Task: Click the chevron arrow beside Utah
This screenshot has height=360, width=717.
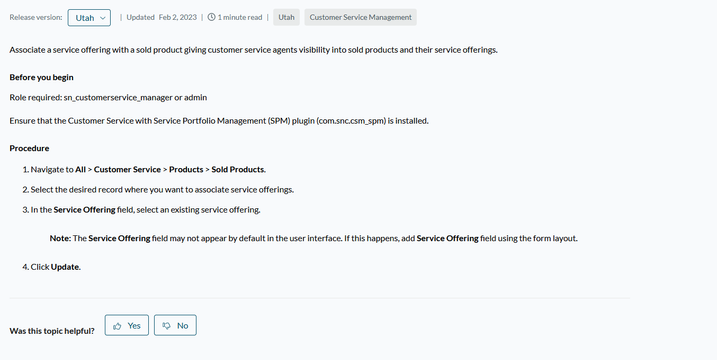Action: [x=103, y=18]
